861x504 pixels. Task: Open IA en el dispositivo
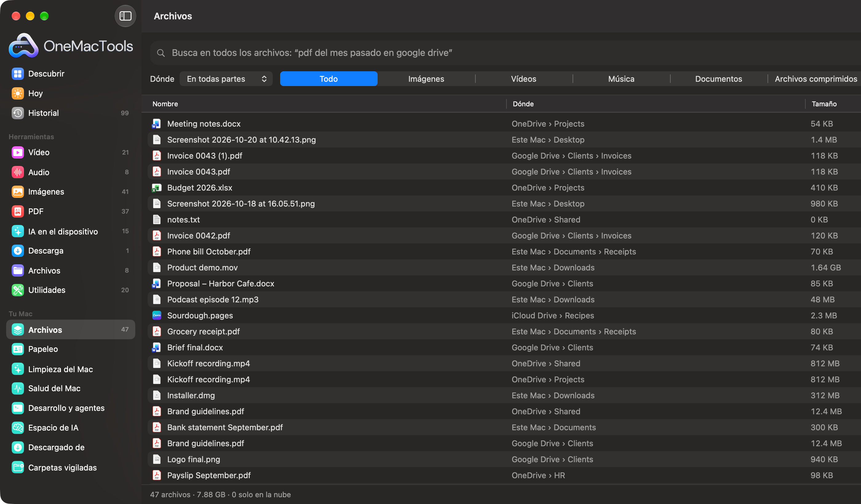point(70,231)
